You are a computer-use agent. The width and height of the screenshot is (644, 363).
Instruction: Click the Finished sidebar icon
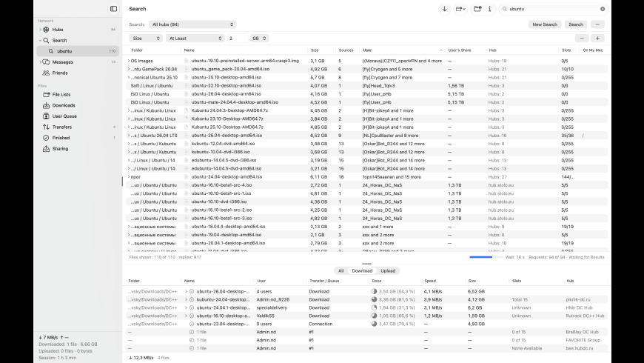(x=47, y=138)
